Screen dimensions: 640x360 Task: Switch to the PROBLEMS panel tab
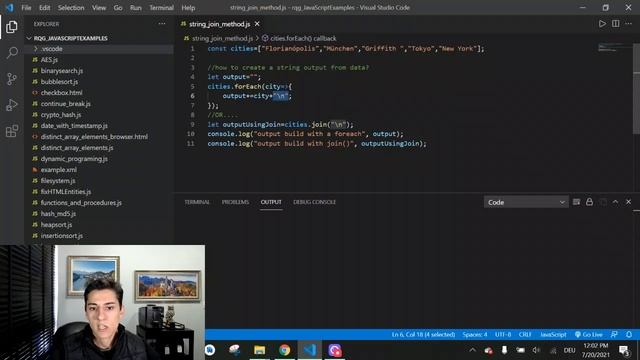point(236,202)
